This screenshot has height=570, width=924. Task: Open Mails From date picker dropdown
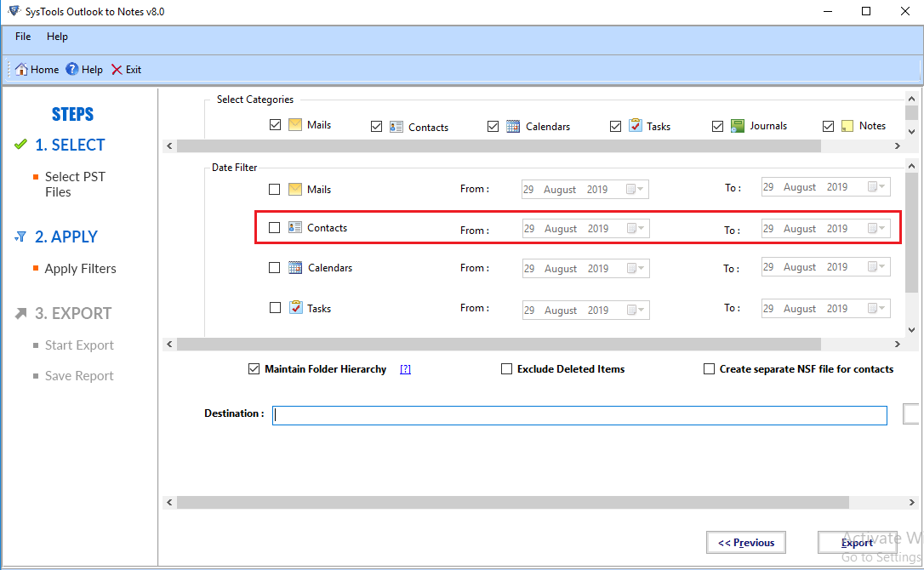pos(635,189)
